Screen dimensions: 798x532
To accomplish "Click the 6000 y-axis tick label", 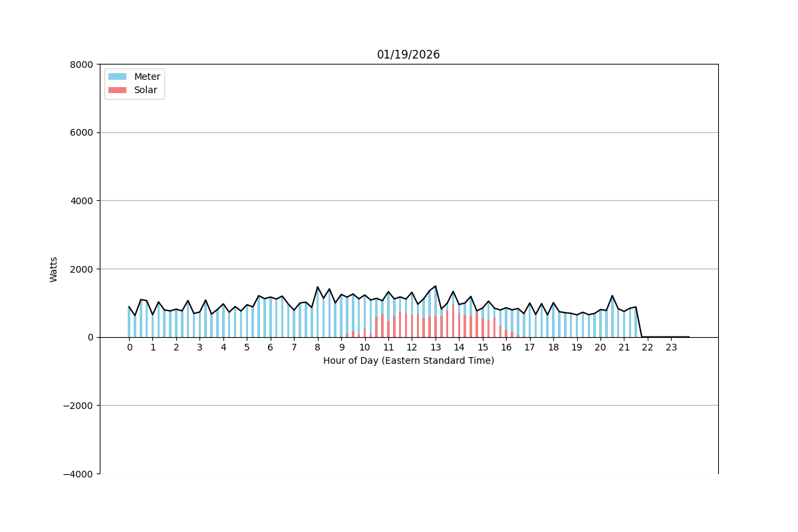I will pos(82,133).
